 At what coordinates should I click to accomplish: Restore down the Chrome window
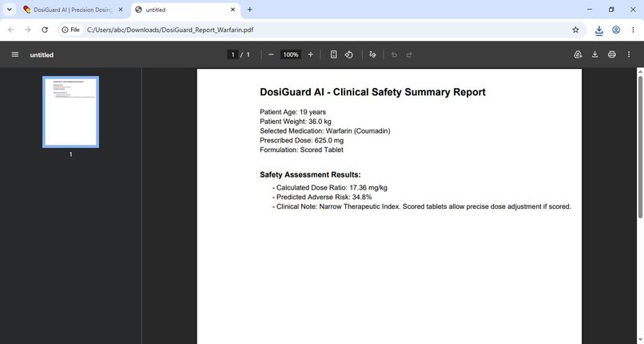point(611,10)
